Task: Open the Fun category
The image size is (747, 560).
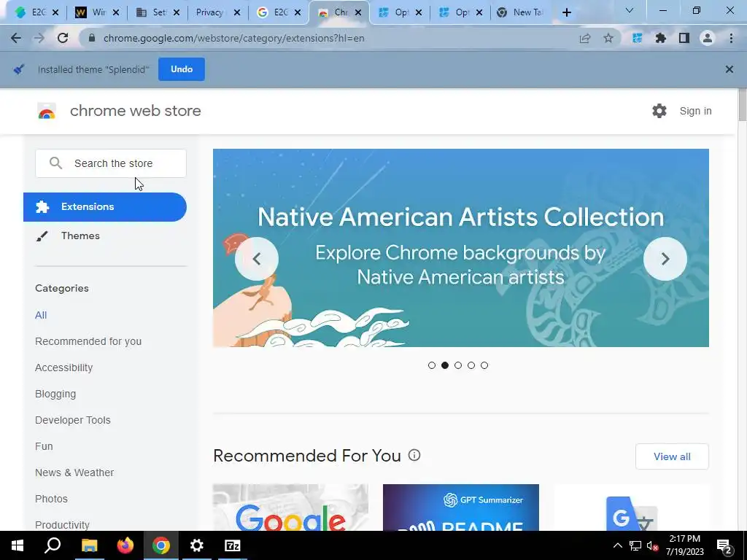Action: [44, 446]
